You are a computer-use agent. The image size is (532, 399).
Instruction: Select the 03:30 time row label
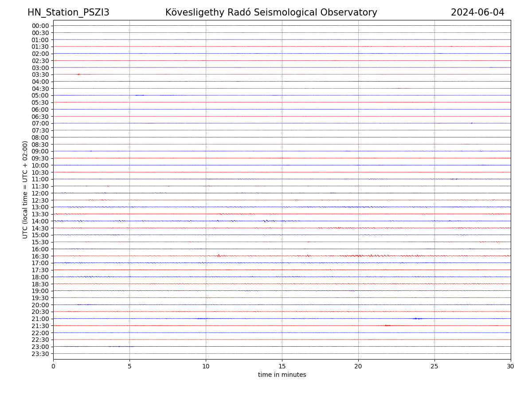[40, 74]
